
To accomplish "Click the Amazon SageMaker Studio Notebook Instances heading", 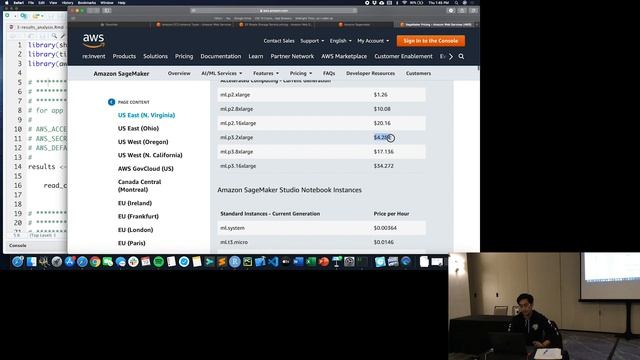I will point(289,190).
